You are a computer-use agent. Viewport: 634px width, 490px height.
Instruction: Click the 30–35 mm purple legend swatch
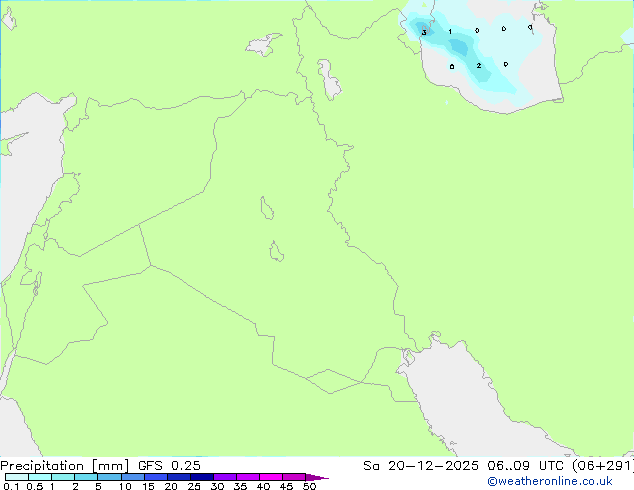(x=225, y=477)
